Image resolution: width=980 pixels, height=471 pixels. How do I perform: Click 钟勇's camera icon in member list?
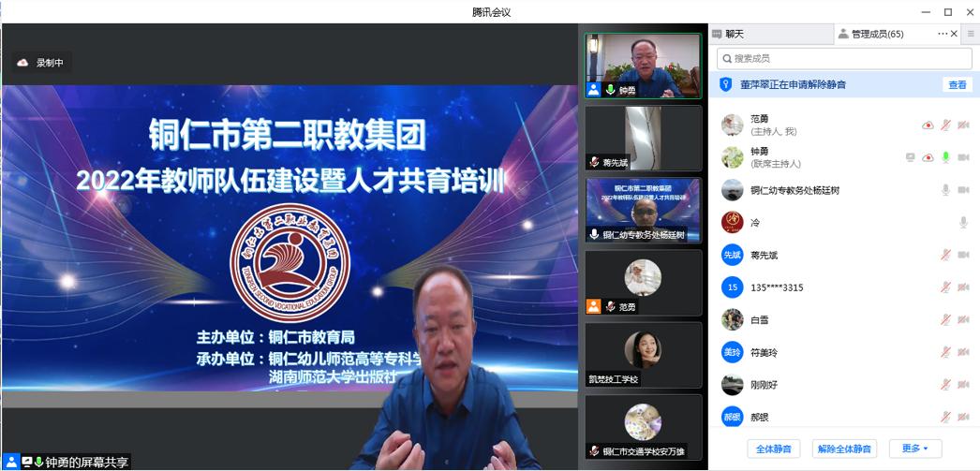pyautogui.click(x=963, y=157)
